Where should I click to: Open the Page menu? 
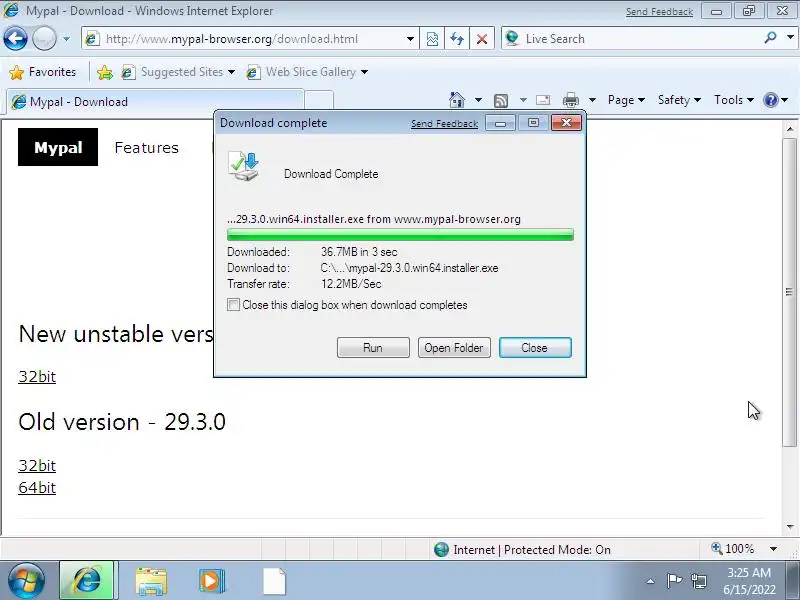tap(626, 100)
